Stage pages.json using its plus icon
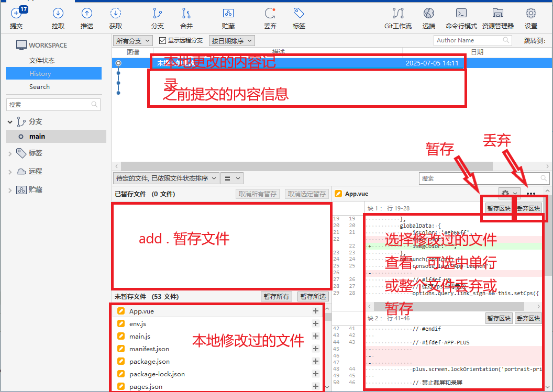Screen dimensions: 553x392 pyautogui.click(x=316, y=386)
